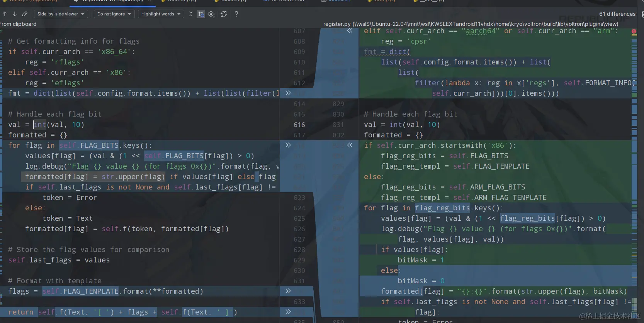The image size is (644, 323).
Task: Click 'bitMask = 0' in right pane
Action: point(421,281)
